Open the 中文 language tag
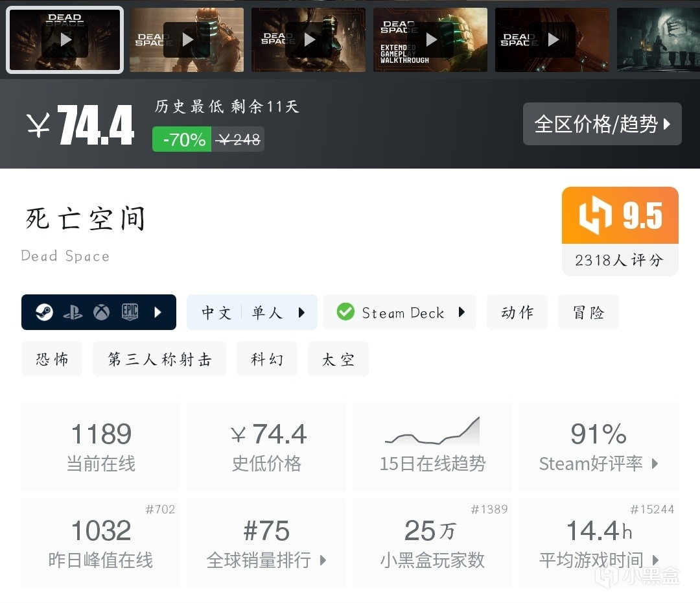700x603 pixels. 216,313
